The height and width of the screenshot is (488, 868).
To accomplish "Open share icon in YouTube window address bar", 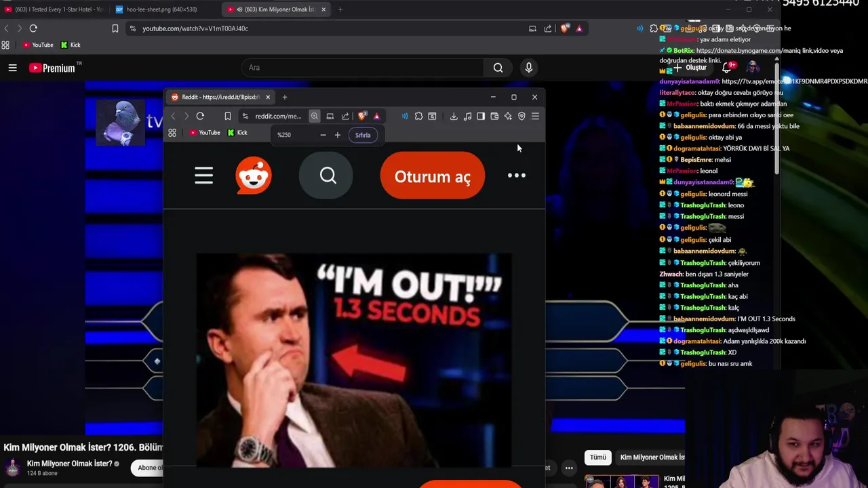I will pos(548,28).
